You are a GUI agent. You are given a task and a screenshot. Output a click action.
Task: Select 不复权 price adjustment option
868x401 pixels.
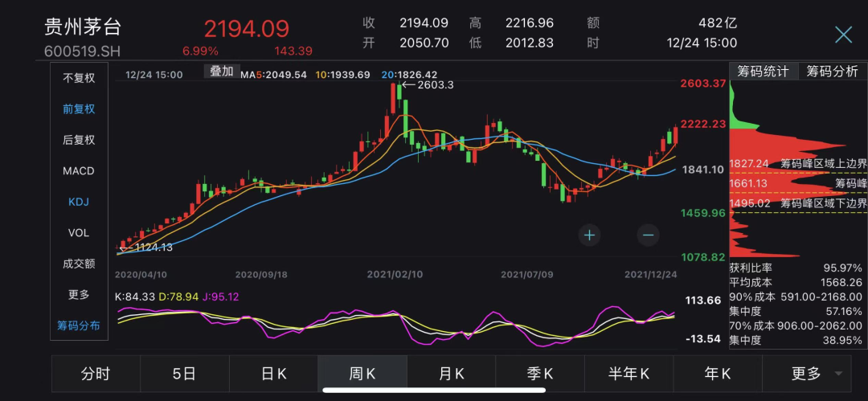point(79,78)
